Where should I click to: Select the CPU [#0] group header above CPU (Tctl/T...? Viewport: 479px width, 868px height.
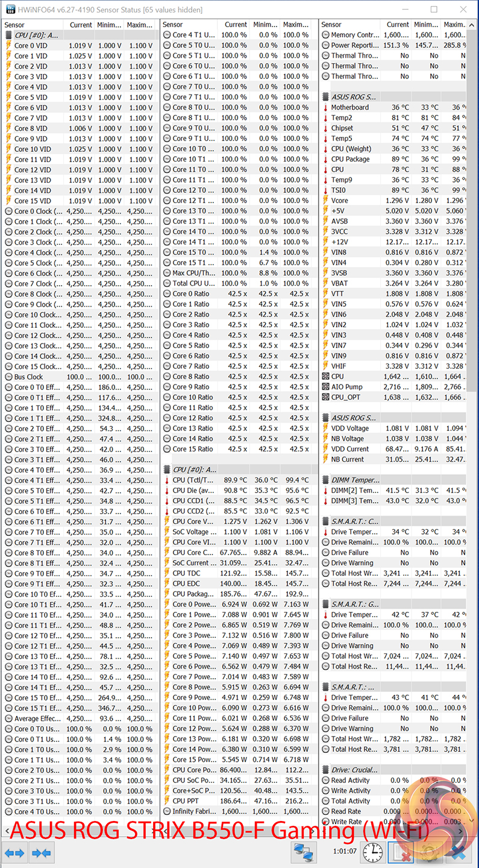tap(239, 469)
